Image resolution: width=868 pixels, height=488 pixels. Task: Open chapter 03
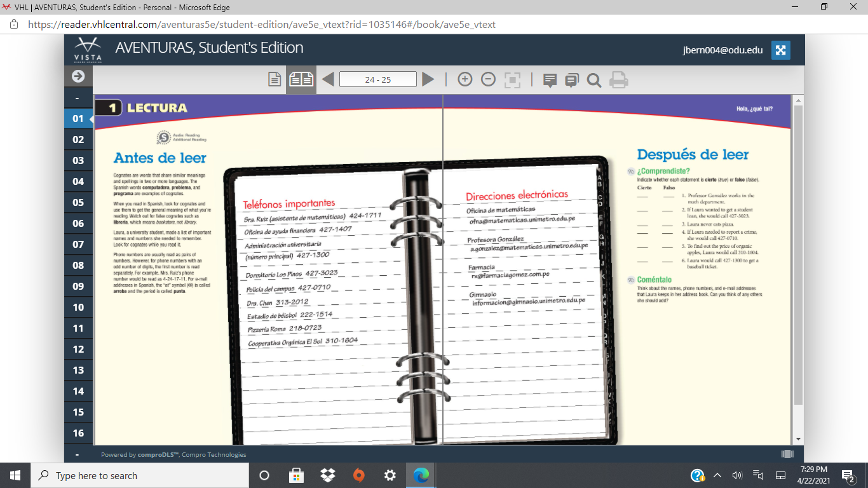(78, 161)
